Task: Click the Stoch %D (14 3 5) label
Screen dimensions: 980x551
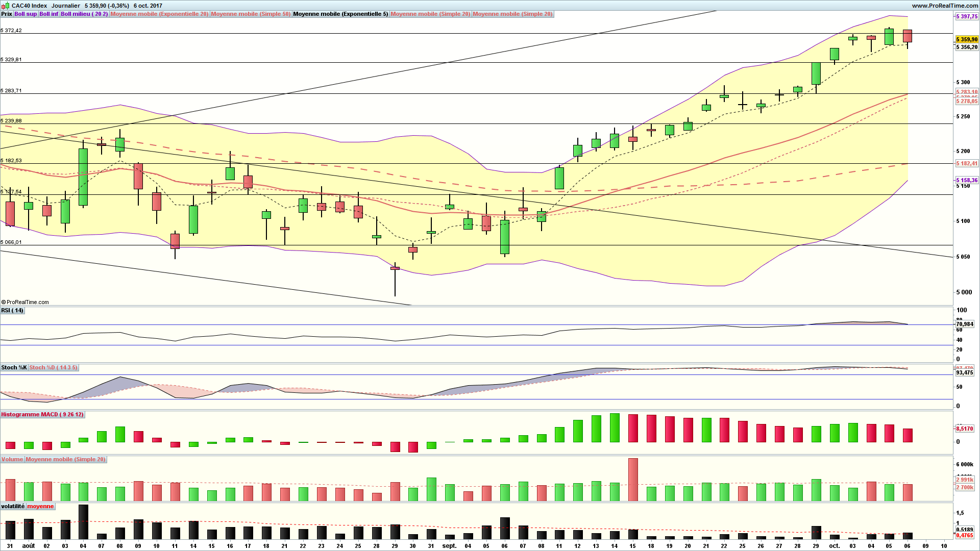Action: point(53,368)
